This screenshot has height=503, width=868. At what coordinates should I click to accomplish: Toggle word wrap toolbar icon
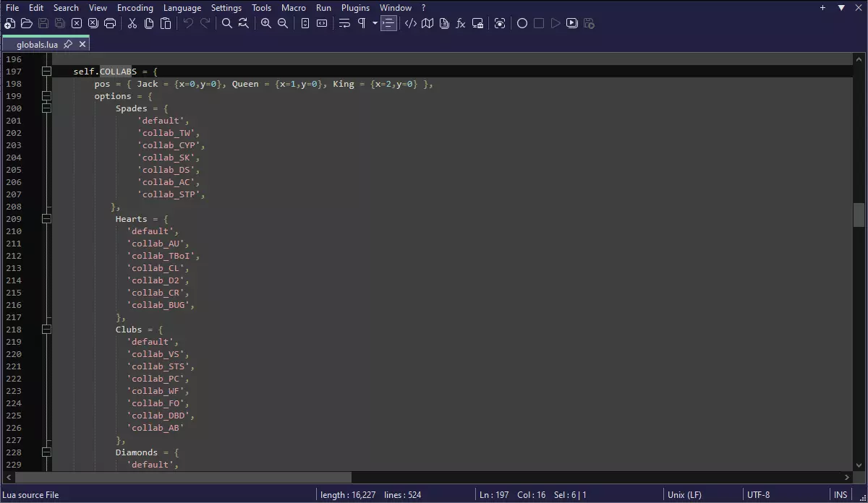[344, 23]
